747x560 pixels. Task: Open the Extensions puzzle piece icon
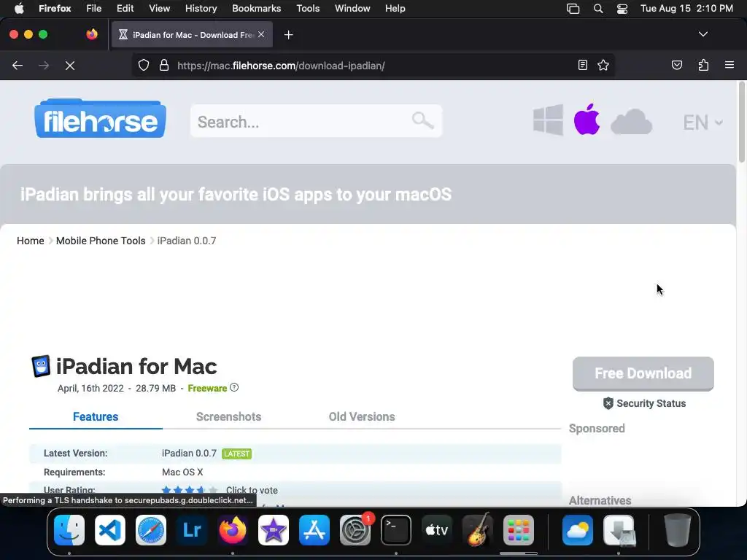[x=703, y=65]
